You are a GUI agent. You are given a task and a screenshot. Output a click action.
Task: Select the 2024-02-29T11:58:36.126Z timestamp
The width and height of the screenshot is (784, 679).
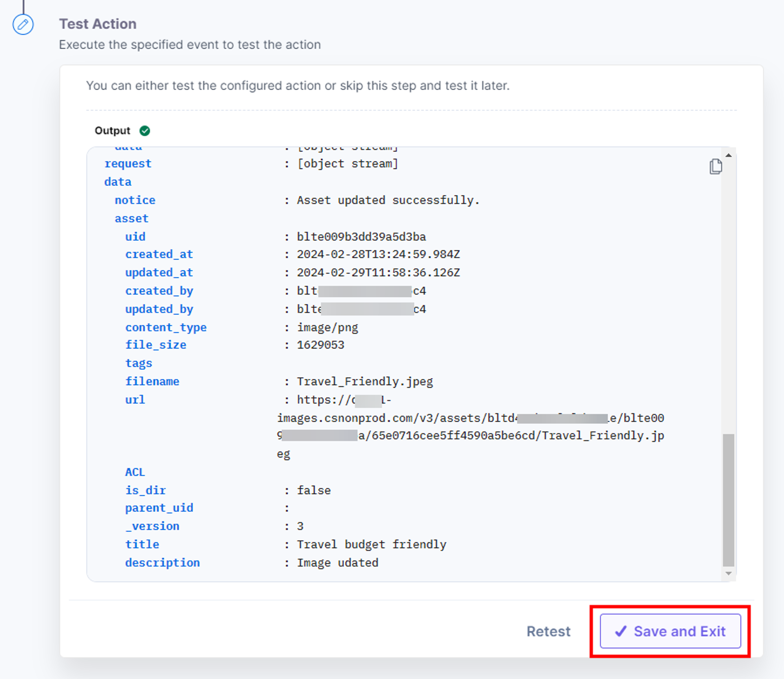click(x=378, y=272)
